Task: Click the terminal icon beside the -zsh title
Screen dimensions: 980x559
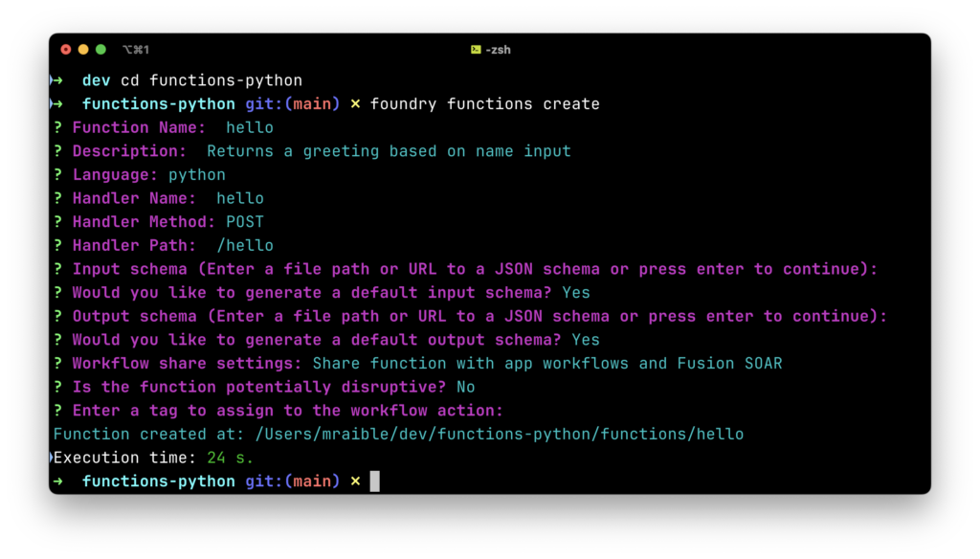Action: (x=476, y=50)
